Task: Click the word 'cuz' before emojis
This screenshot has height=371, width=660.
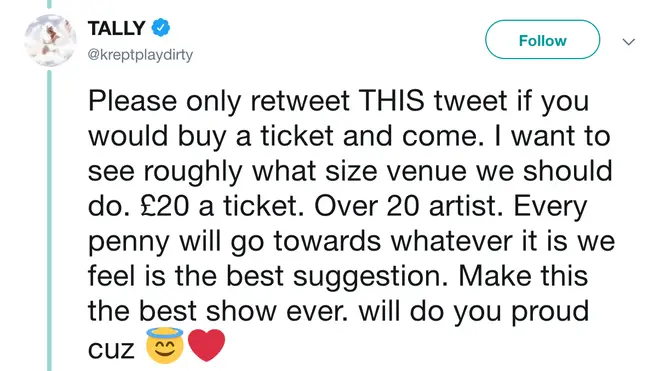Action: point(111,350)
